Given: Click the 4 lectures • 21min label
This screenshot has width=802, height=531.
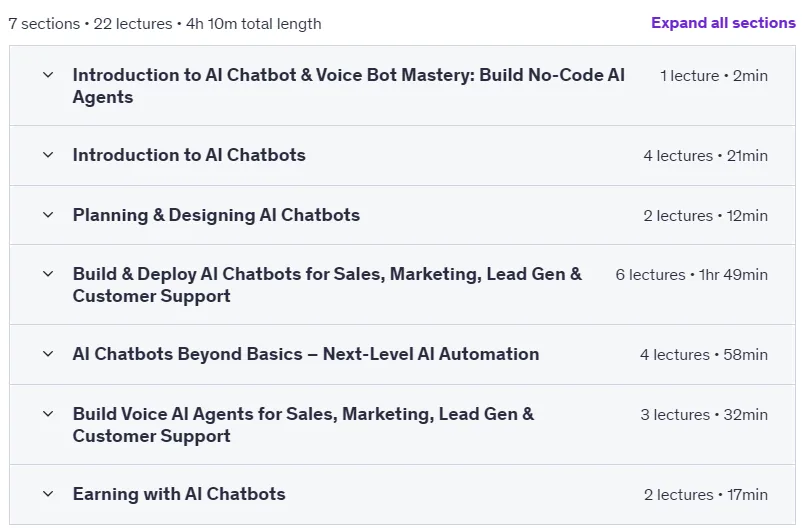Looking at the screenshot, I should [x=706, y=156].
